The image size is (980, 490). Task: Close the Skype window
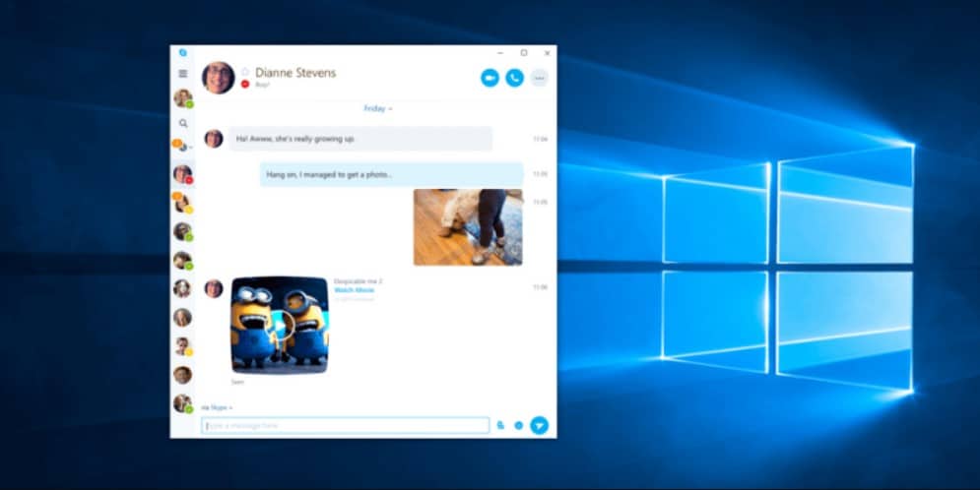547,53
